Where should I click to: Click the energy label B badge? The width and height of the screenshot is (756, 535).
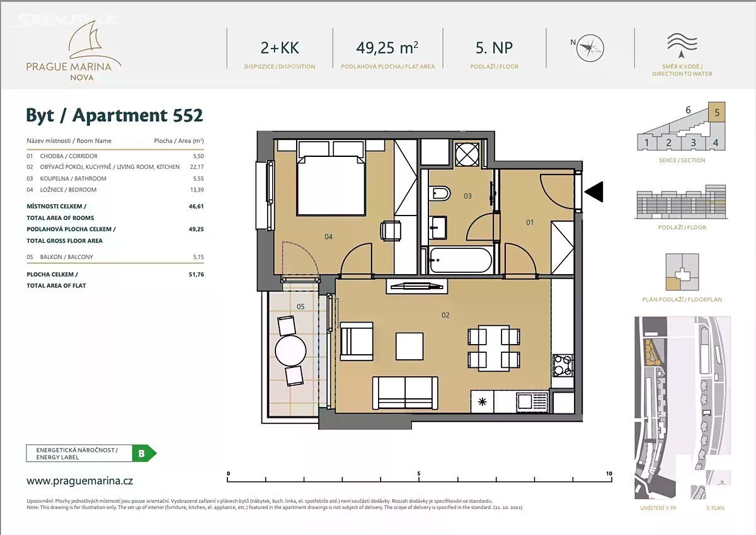[142, 453]
